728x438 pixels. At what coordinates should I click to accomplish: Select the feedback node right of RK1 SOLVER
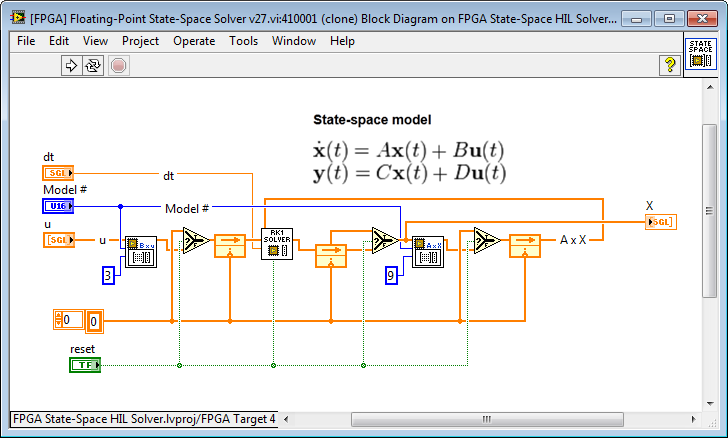[331, 256]
